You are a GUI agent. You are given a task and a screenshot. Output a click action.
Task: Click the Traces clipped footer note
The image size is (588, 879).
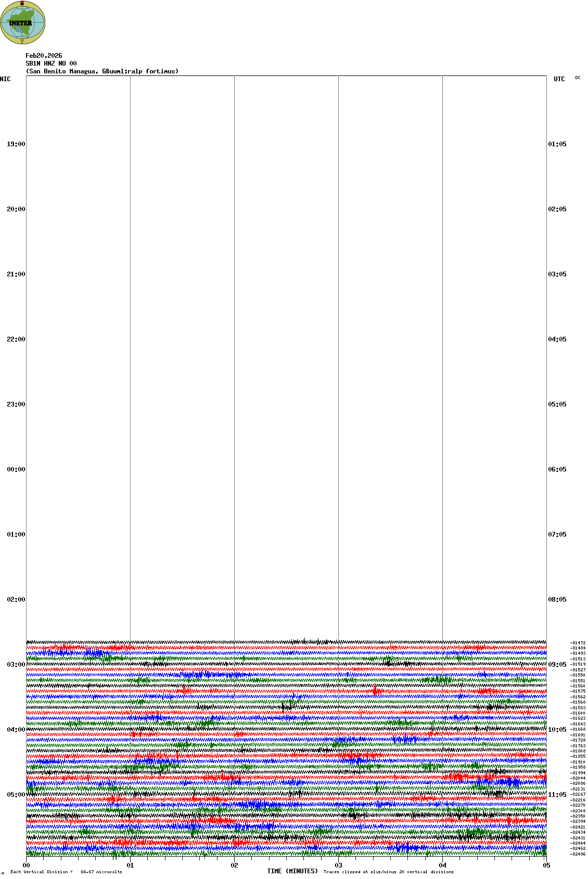388,872
